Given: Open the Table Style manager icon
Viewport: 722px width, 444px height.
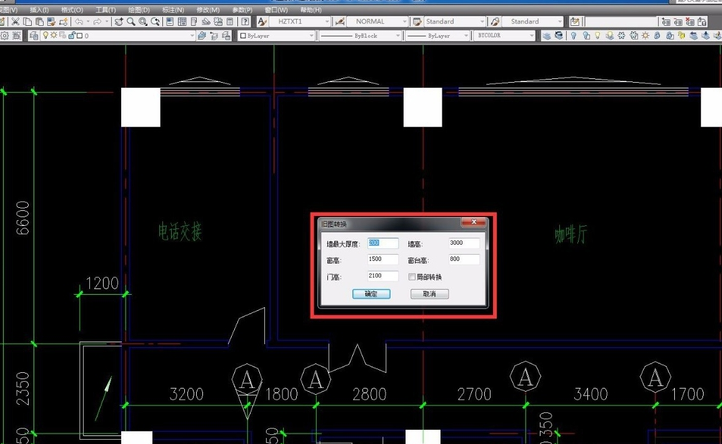Looking at the screenshot, I should tap(417, 22).
